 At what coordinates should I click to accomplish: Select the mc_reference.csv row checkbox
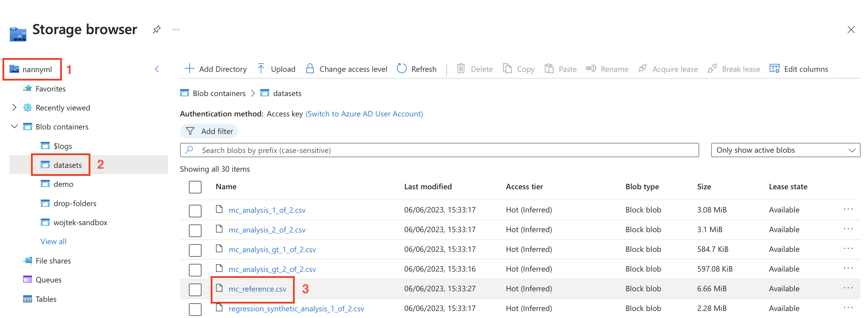[x=195, y=290]
